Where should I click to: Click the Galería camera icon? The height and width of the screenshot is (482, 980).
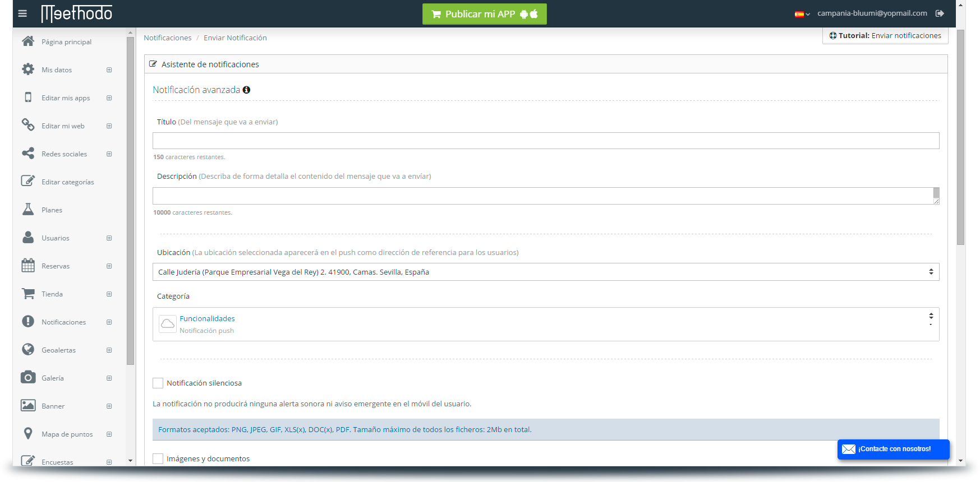28,377
